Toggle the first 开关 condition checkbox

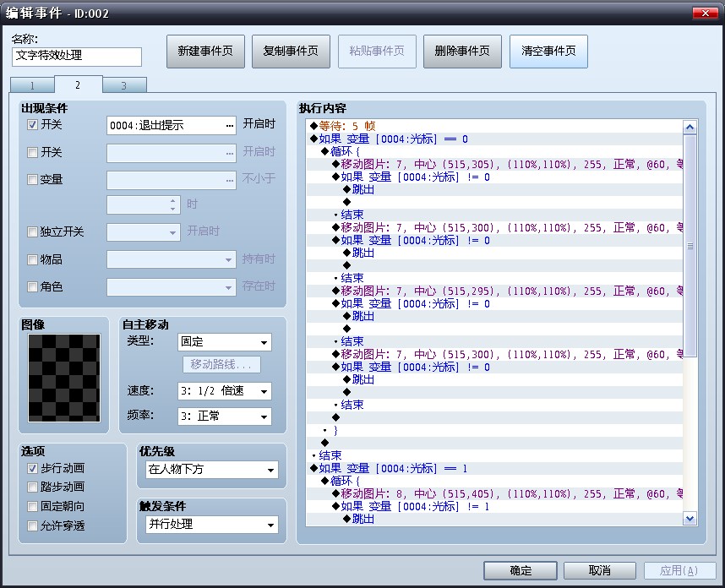pyautogui.click(x=32, y=125)
